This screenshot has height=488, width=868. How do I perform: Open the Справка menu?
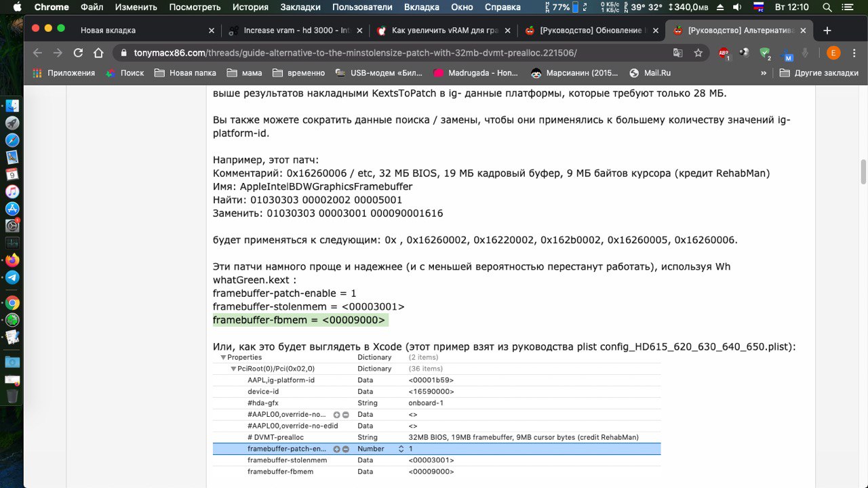(502, 7)
